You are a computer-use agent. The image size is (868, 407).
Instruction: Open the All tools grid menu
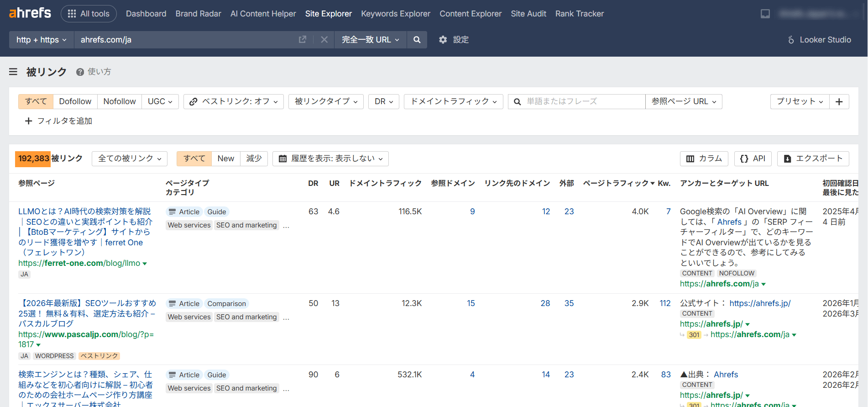coord(89,14)
